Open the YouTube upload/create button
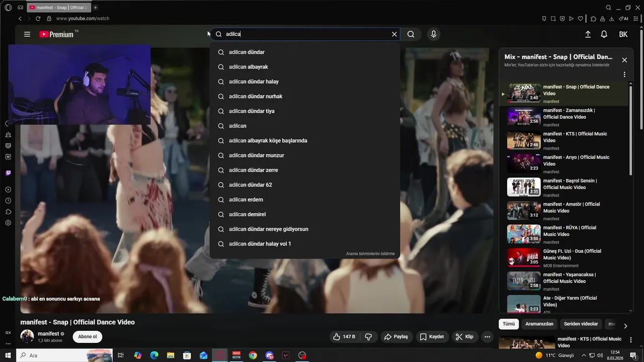644x362 pixels. [588, 34]
